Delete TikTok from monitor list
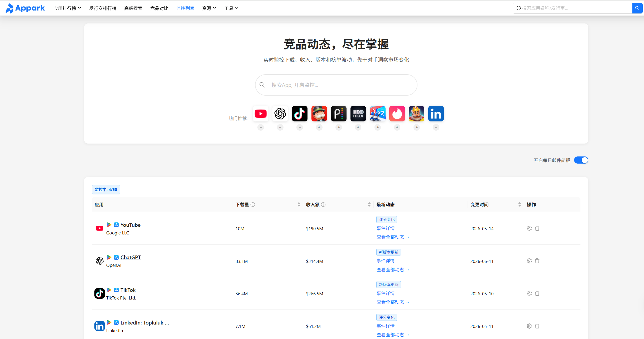The image size is (644, 339). pos(537,293)
